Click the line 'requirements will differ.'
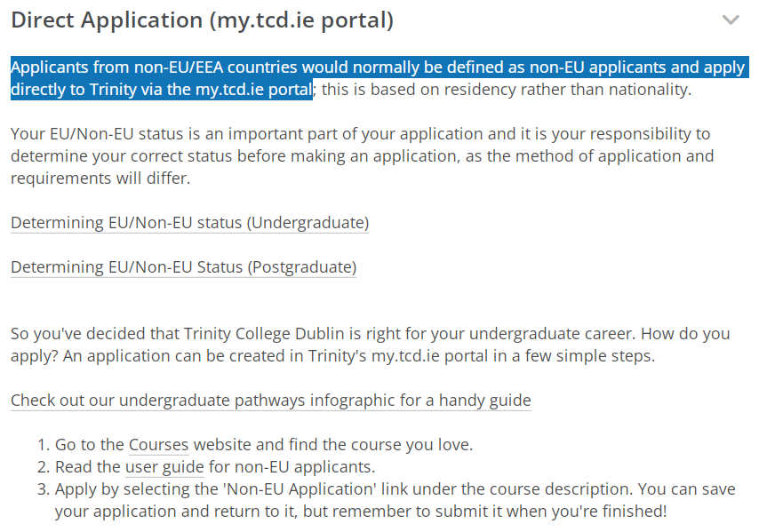The image size is (759, 532). pyautogui.click(x=100, y=179)
